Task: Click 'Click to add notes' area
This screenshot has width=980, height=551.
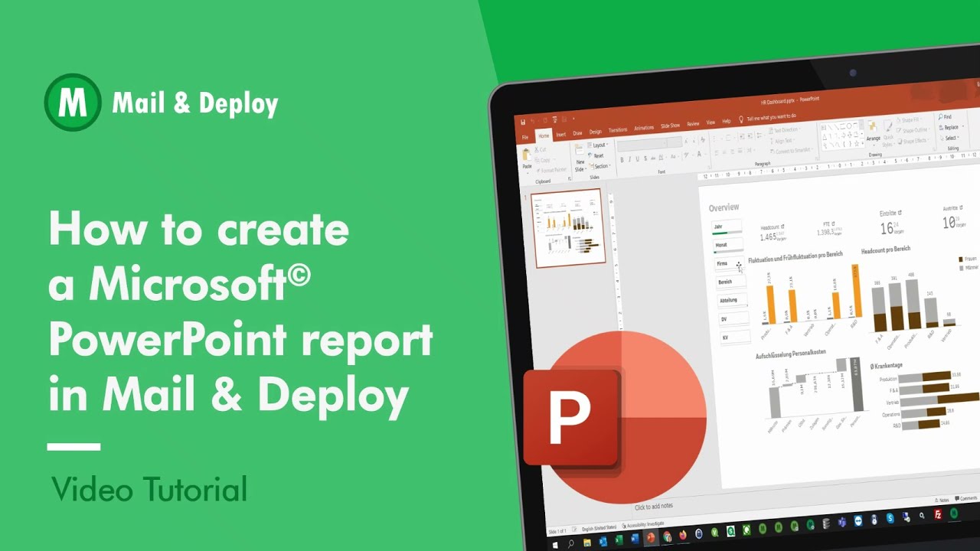Action: pos(654,507)
